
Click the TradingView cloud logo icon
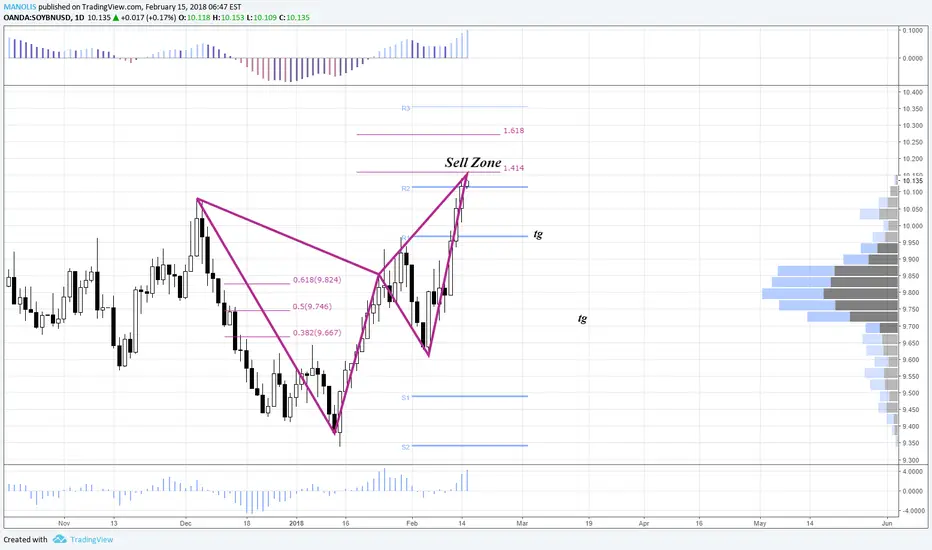59,539
